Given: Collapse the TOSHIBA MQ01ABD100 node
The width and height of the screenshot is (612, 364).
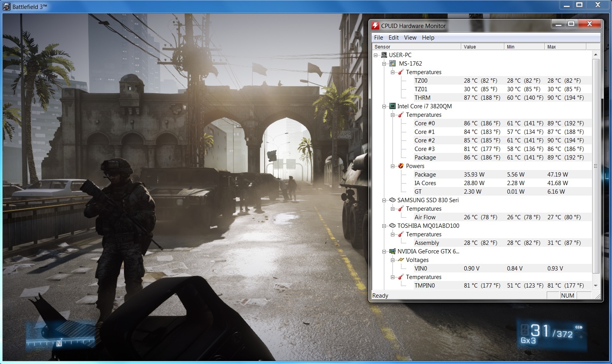Looking at the screenshot, I should [384, 226].
